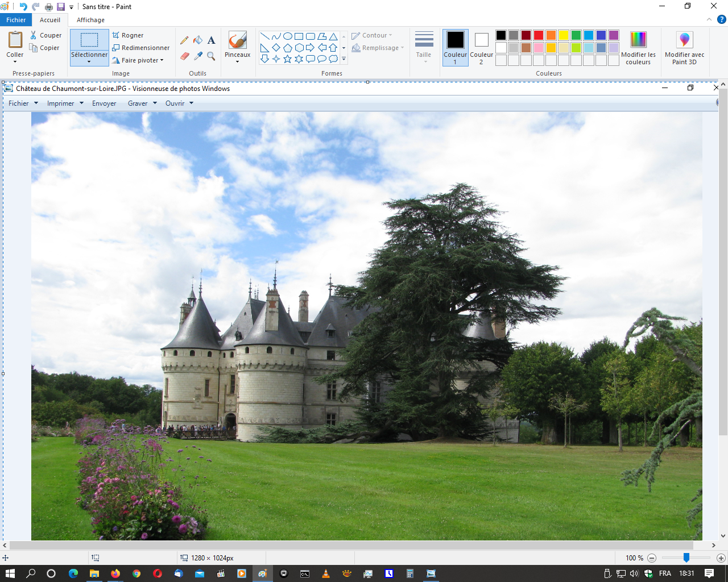Screen dimensions: 728x582
Task: Open Redimensionner resize dialog
Action: click(141, 48)
